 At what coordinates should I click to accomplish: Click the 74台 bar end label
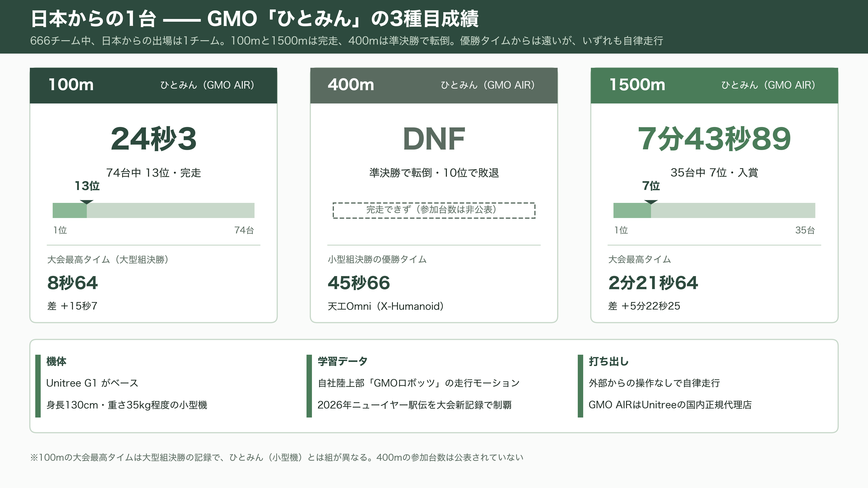pyautogui.click(x=244, y=230)
